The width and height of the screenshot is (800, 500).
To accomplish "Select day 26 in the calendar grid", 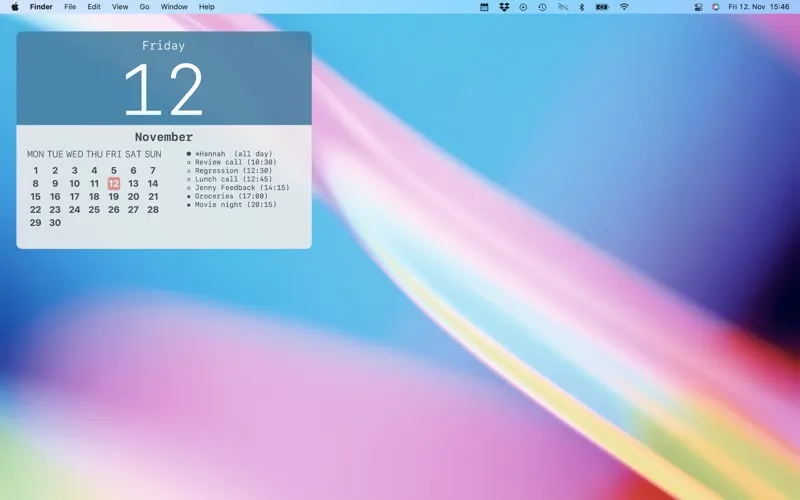I will [x=114, y=210].
